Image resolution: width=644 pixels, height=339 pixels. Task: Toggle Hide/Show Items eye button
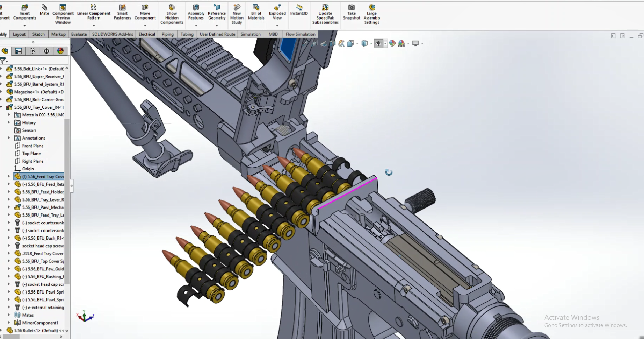pos(378,43)
